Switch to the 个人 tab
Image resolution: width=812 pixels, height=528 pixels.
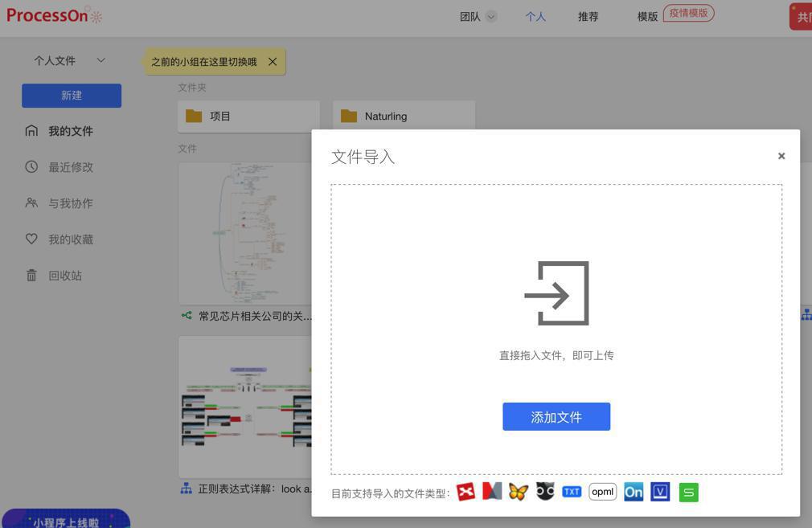[535, 17]
